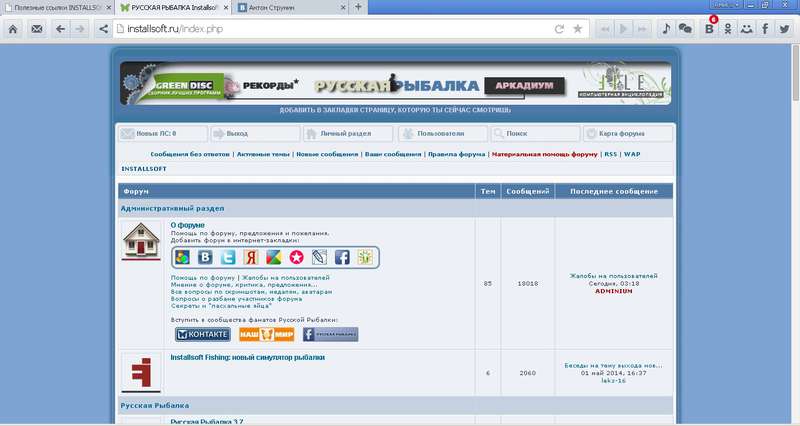
Task: Click 'Новые сообщения' link
Action: (327, 154)
